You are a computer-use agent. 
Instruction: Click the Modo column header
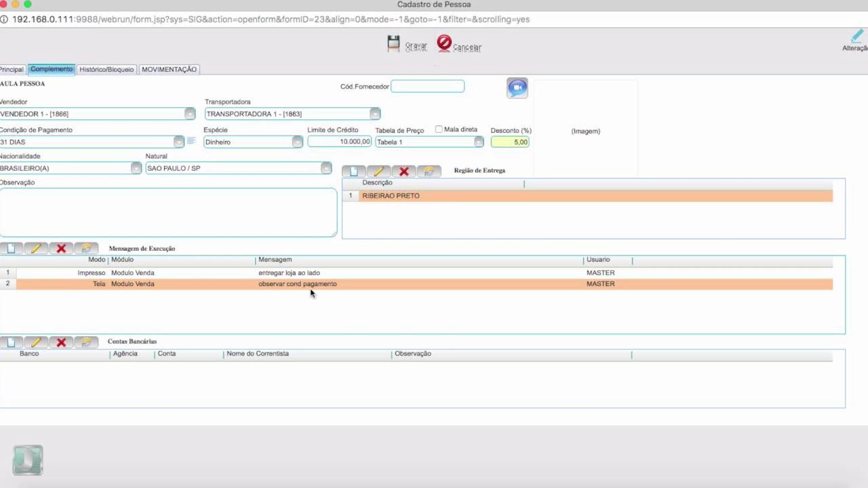tap(97, 260)
